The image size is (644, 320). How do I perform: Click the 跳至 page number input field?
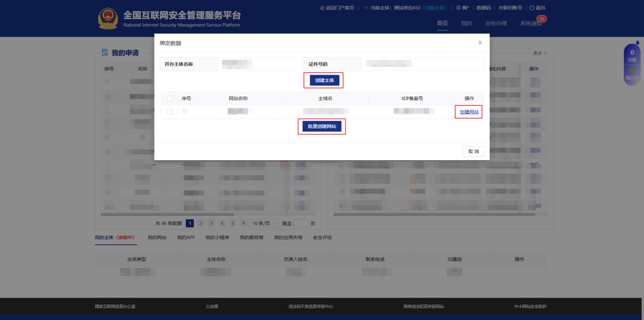(x=301, y=223)
